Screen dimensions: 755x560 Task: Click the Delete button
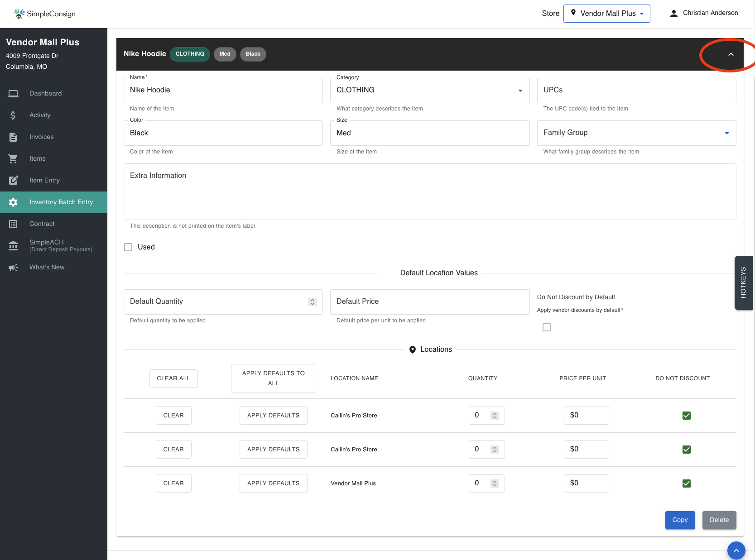coord(719,520)
